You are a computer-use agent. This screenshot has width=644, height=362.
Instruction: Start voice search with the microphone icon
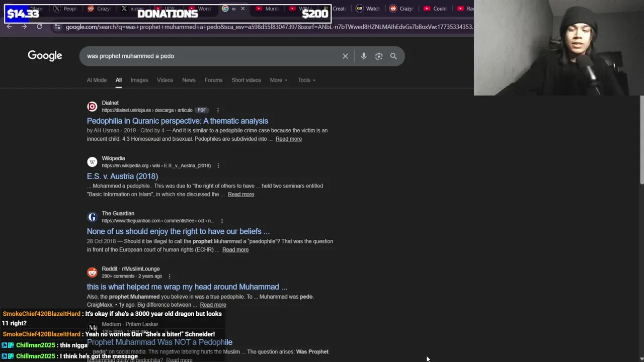click(364, 56)
